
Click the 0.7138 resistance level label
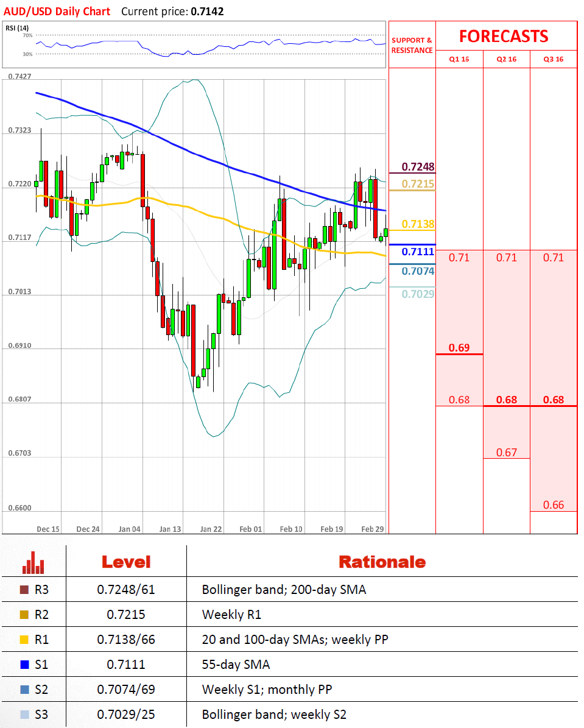pos(418,224)
